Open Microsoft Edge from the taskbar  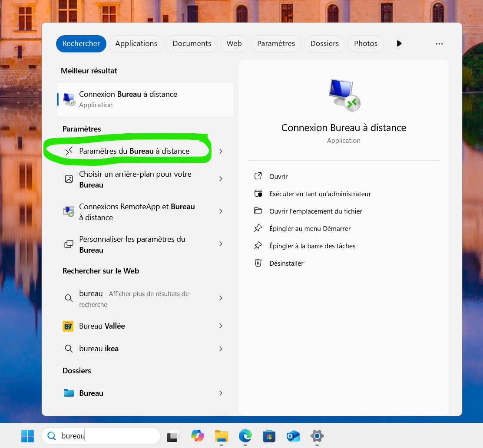point(245,436)
